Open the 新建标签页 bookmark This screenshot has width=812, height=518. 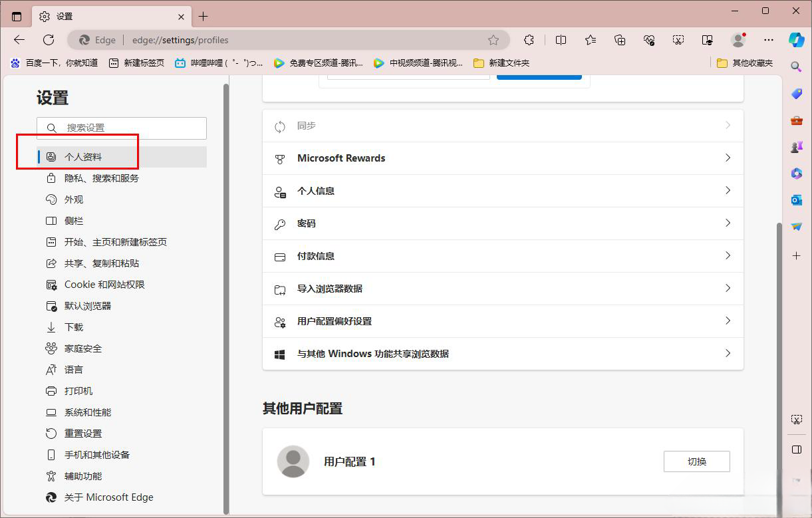pos(136,63)
